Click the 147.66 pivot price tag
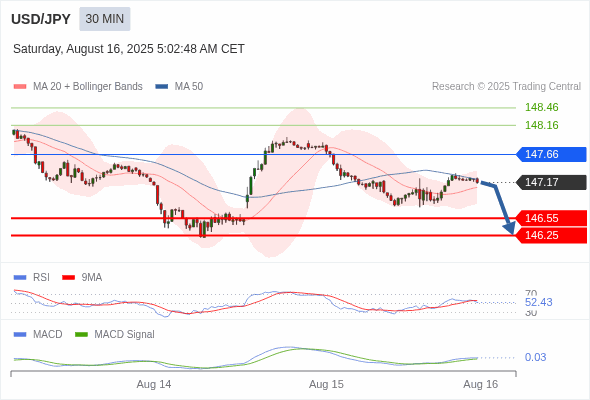The width and height of the screenshot is (590, 400). [551, 154]
